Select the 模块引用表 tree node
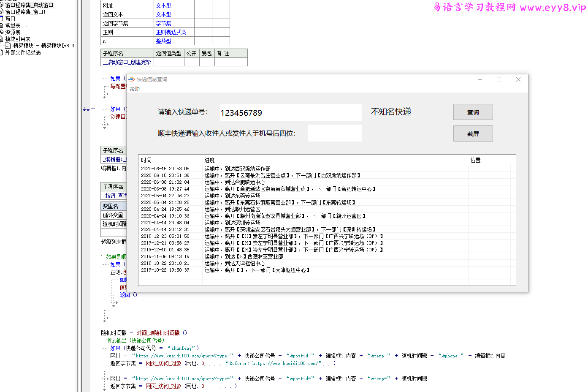Viewport: 588px width, 392px height. click(18, 39)
